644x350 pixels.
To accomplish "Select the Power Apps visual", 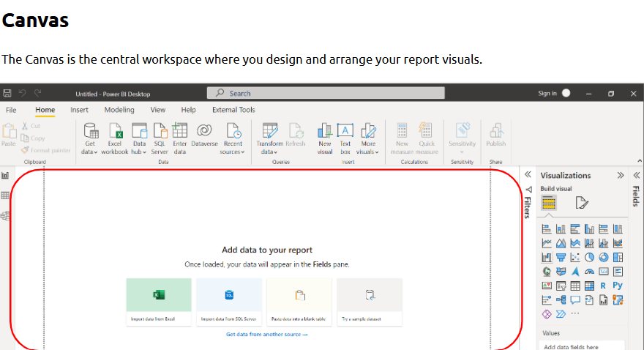I will coord(547,314).
